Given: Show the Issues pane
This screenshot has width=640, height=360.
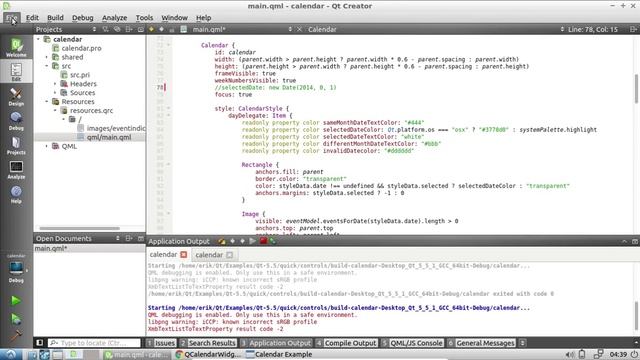Looking at the screenshot, I should tap(161, 343).
